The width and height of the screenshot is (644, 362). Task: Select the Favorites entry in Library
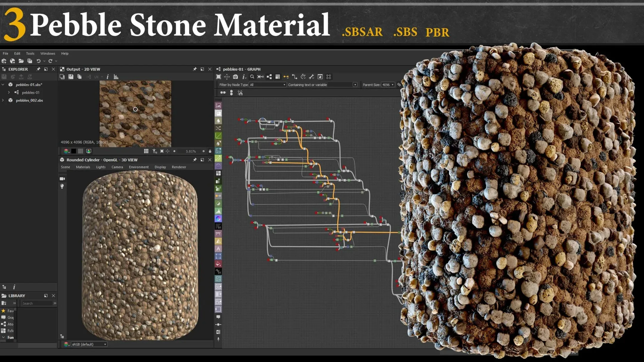pyautogui.click(x=8, y=311)
